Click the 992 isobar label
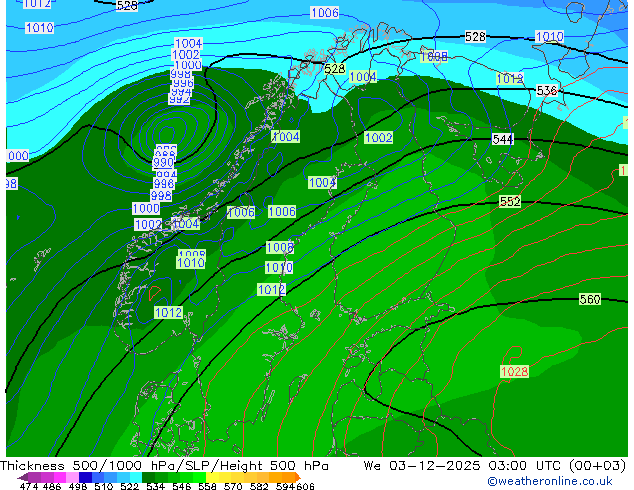This screenshot has width=634, height=490. (179, 99)
